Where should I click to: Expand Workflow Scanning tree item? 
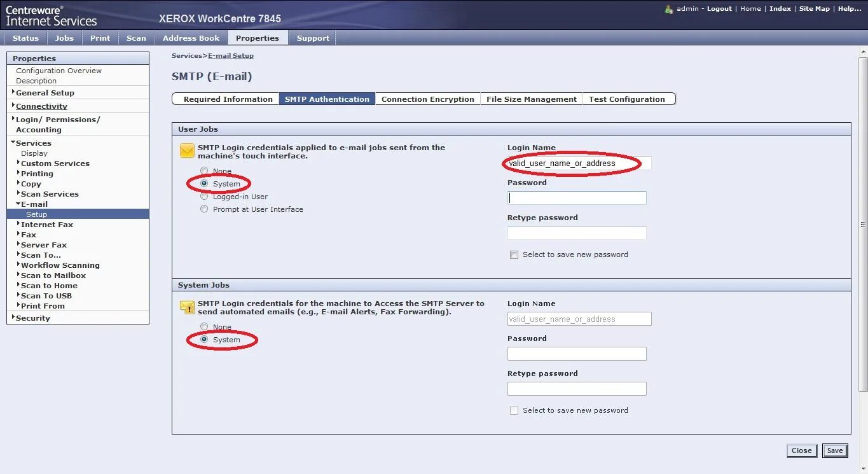tap(18, 265)
